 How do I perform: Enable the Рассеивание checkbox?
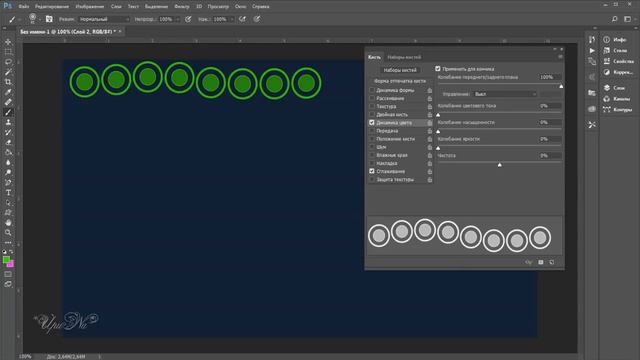372,98
